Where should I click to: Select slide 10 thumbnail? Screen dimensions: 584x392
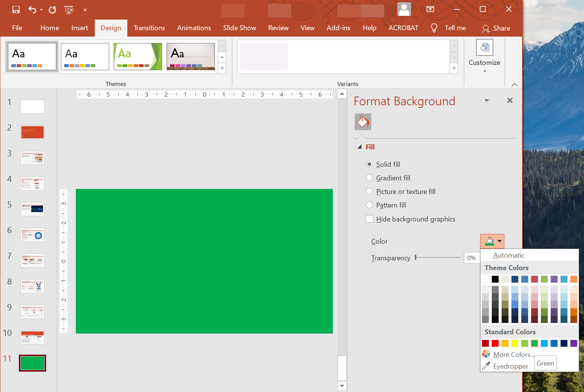(32, 337)
